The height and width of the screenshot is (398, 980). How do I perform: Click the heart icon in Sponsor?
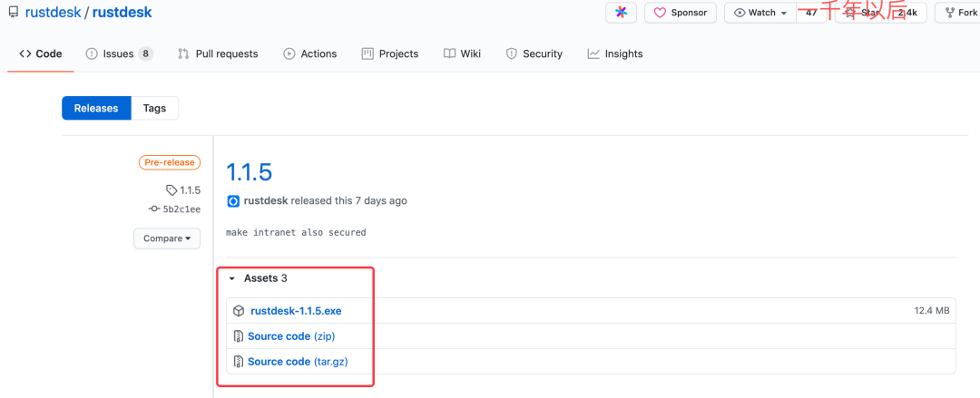click(x=660, y=13)
